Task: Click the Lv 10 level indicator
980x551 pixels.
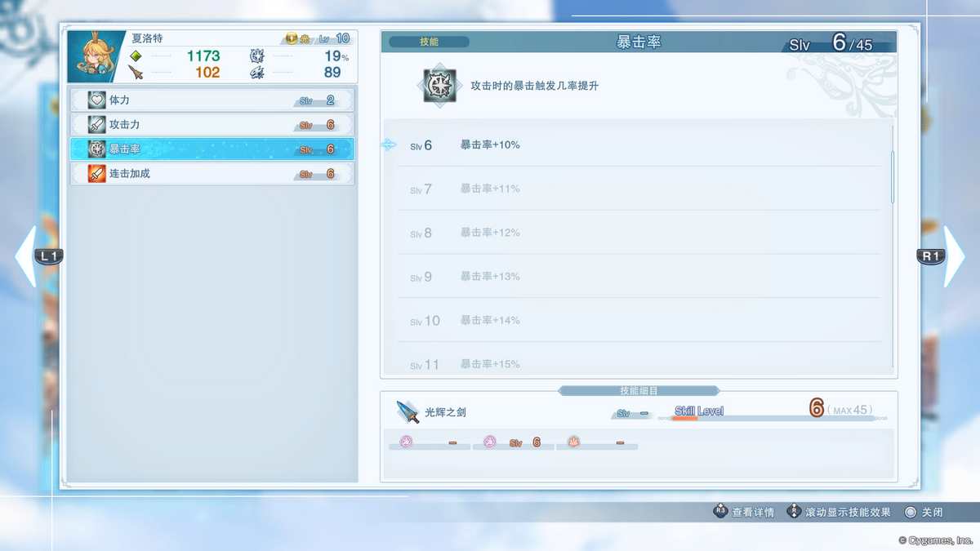Action: click(334, 38)
